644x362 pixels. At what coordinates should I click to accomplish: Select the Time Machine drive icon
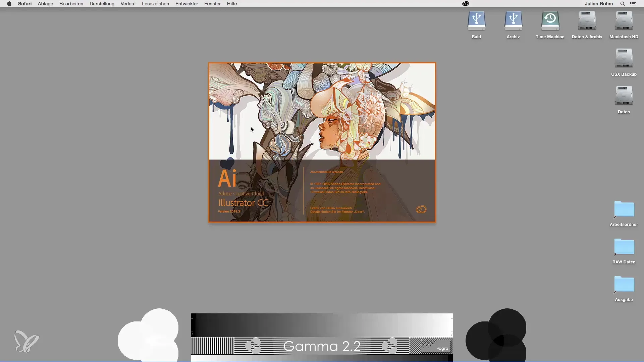click(x=550, y=21)
